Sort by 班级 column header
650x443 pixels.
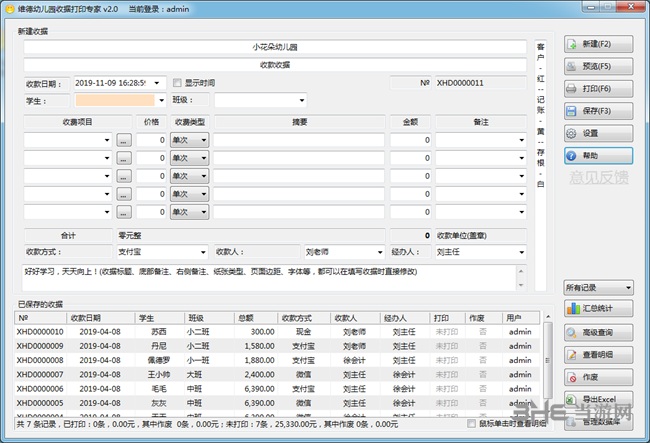click(x=209, y=318)
